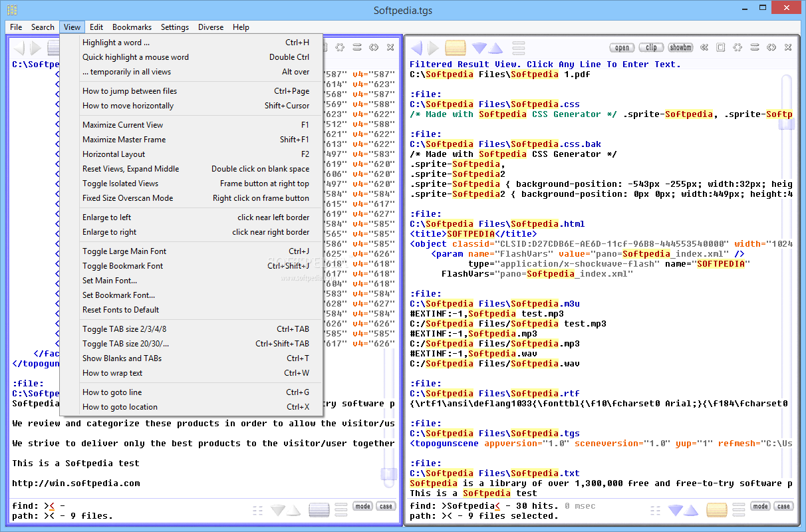806x532 pixels.
Task: Open the Settings menu
Action: coord(175,27)
